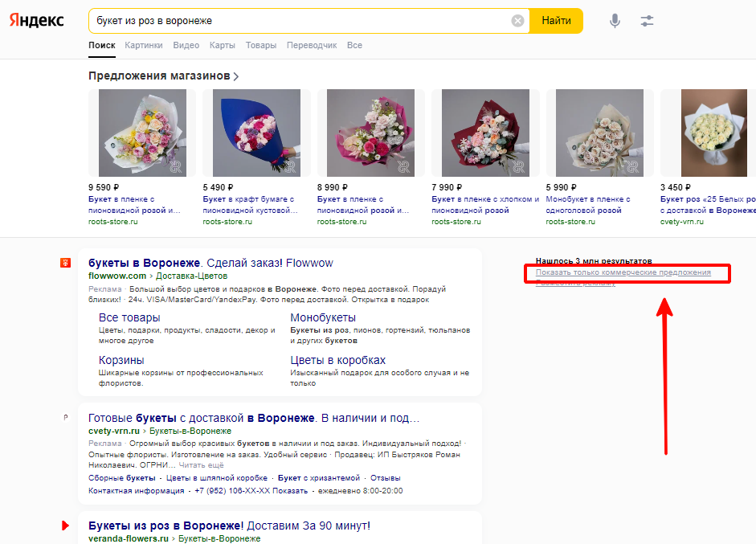Open search settings sliders icon
Image resolution: width=756 pixels, height=544 pixels.
647,21
